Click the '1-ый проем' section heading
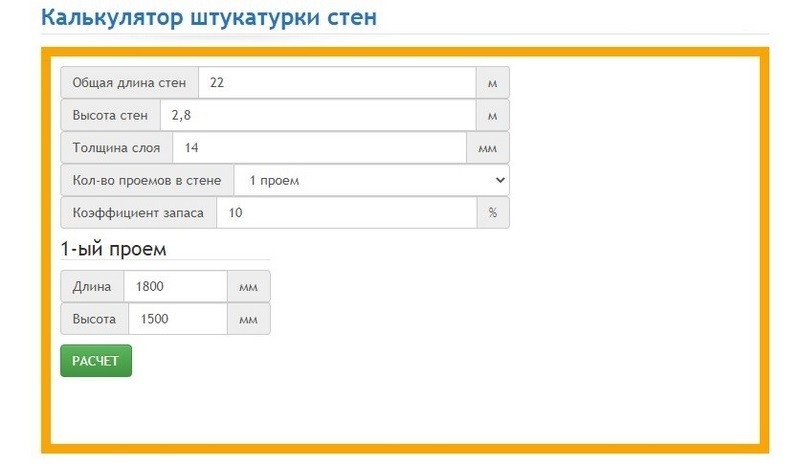 [x=113, y=249]
